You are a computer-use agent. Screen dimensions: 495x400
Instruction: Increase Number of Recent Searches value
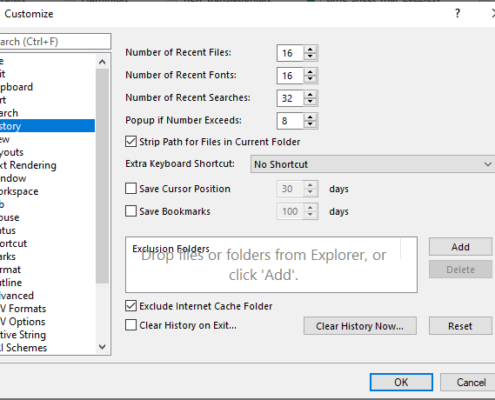pyautogui.click(x=310, y=95)
